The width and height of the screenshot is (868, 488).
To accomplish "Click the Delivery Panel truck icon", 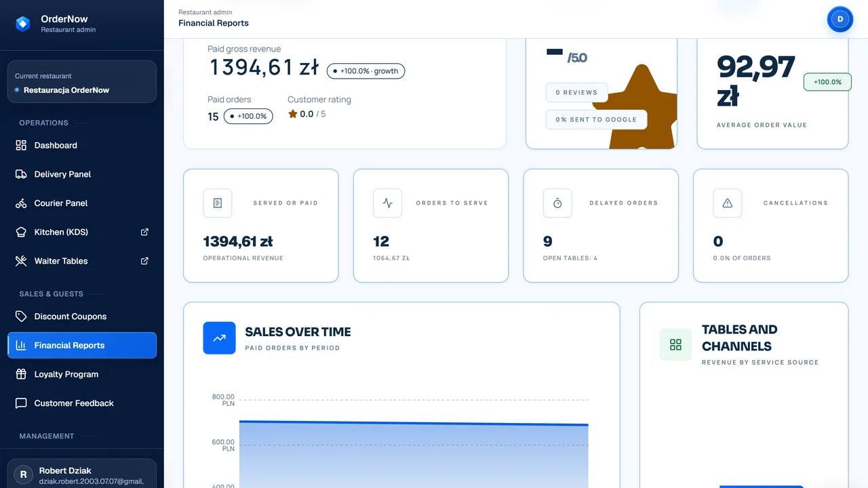I will point(21,174).
